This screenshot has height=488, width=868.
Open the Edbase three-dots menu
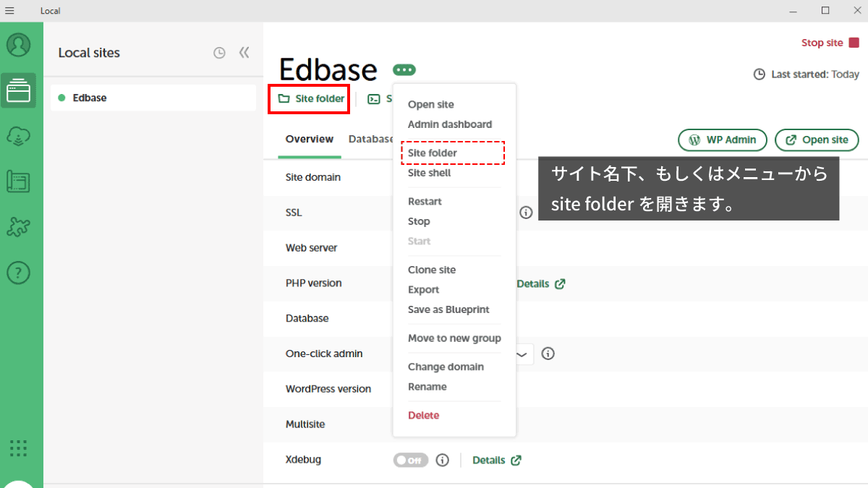[x=404, y=70]
